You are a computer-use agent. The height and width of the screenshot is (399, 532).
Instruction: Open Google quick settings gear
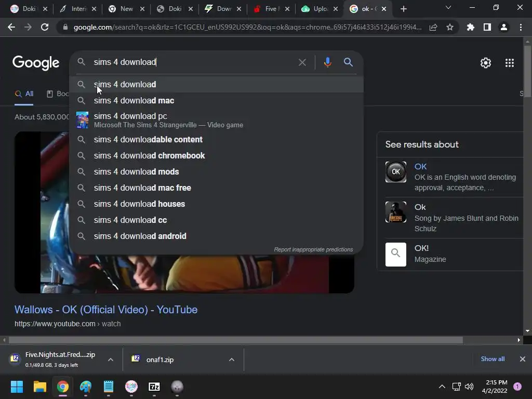coord(486,63)
